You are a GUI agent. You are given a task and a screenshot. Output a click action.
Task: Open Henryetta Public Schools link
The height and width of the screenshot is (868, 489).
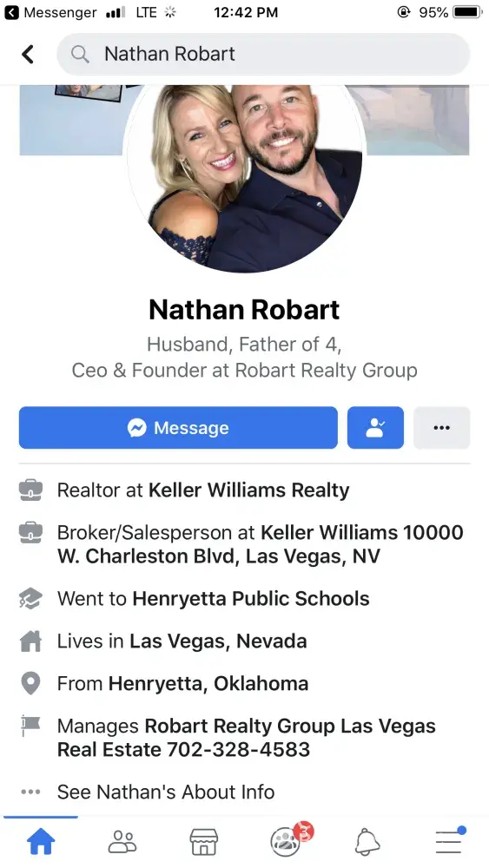click(251, 598)
